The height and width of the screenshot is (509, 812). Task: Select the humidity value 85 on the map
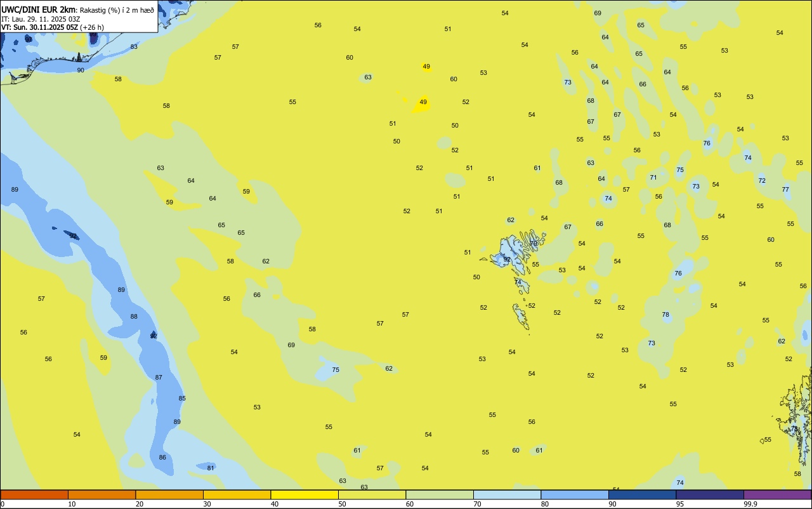coord(182,399)
